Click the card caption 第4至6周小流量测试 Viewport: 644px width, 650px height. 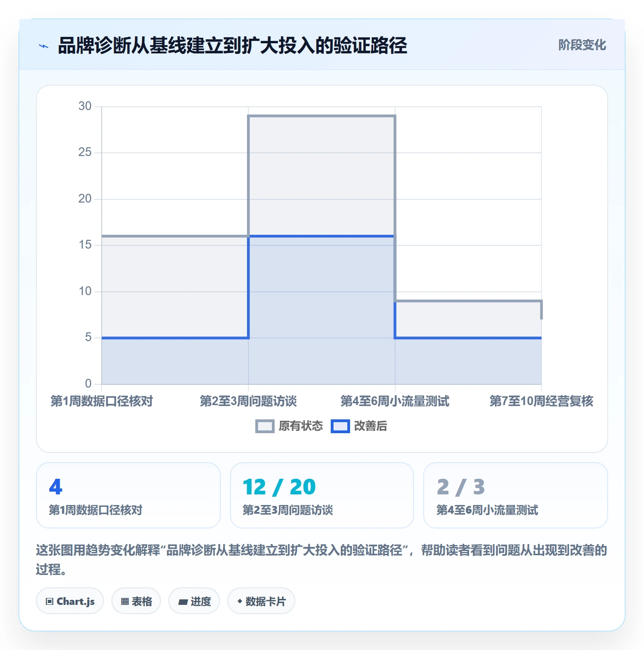pos(487,510)
